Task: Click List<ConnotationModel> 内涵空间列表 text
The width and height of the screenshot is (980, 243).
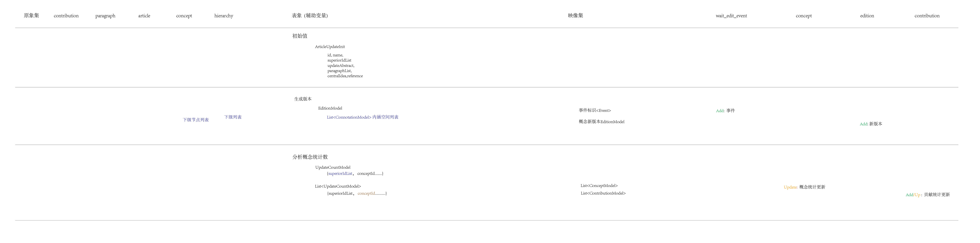Action: coord(362,117)
